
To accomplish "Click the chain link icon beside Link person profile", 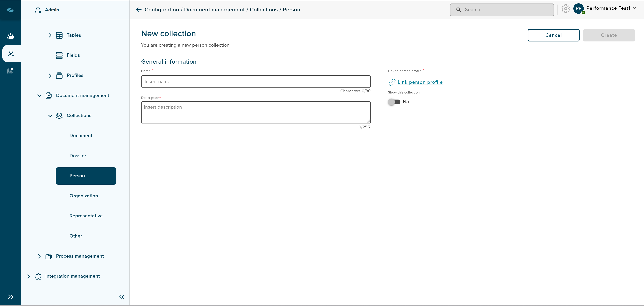I will coord(392,82).
